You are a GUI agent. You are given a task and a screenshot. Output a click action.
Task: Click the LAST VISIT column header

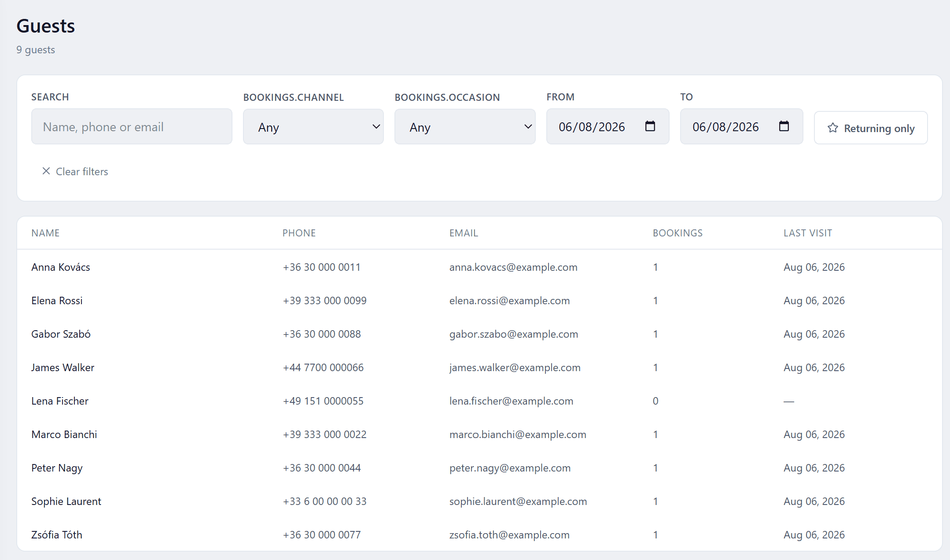[x=808, y=233]
